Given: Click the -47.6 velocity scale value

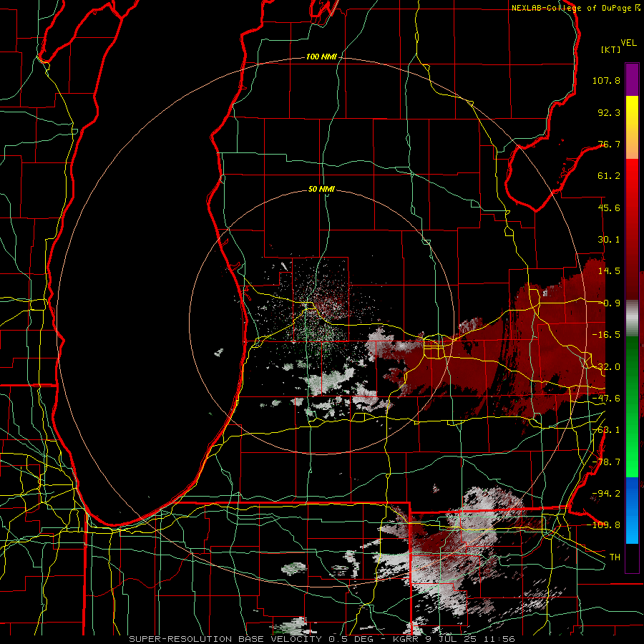Looking at the screenshot, I should tap(606, 399).
